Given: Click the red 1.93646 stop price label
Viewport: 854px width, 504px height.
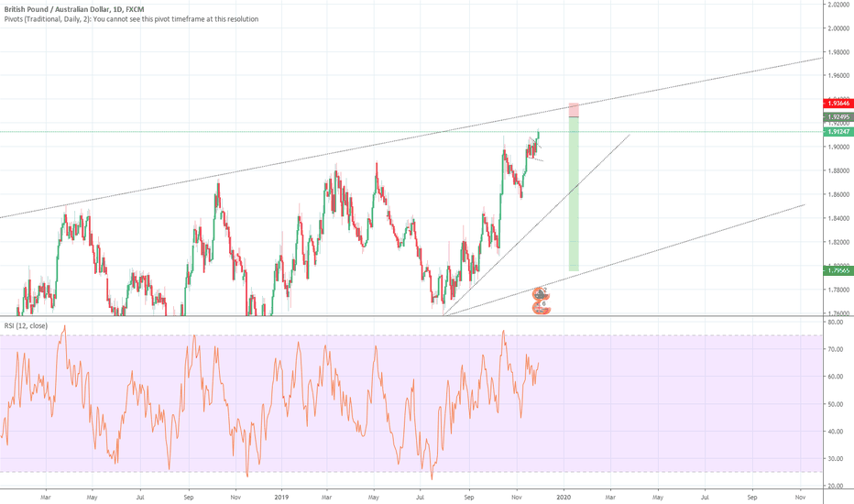Looking at the screenshot, I should click(838, 104).
